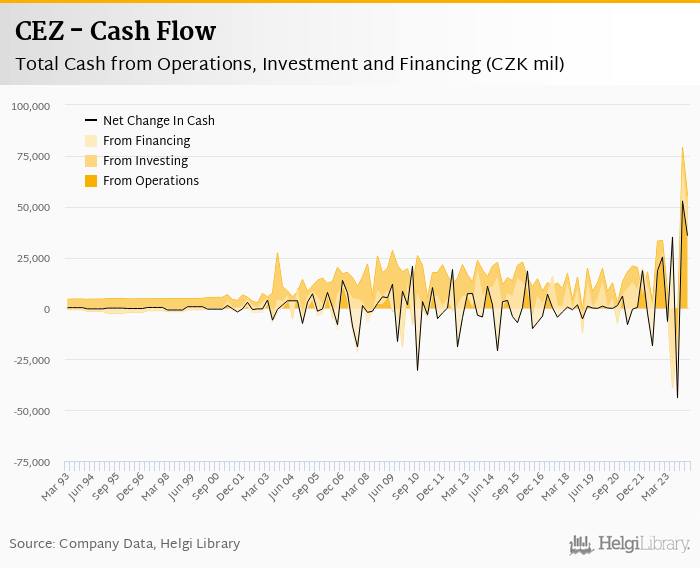Open the HelgiLibrary wordmark link

tap(644, 544)
